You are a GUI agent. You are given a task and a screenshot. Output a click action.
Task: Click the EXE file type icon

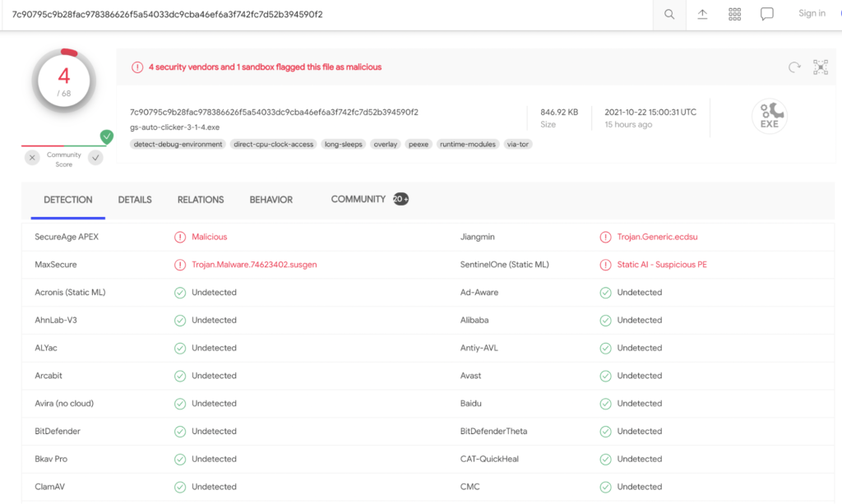(769, 117)
